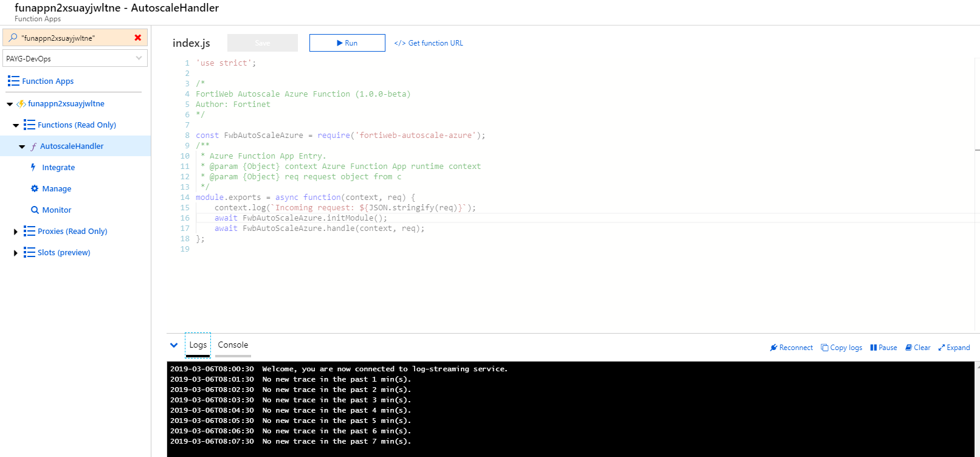The height and width of the screenshot is (457, 980).
Task: Click the search magnifier icon in the filter box
Action: click(13, 38)
